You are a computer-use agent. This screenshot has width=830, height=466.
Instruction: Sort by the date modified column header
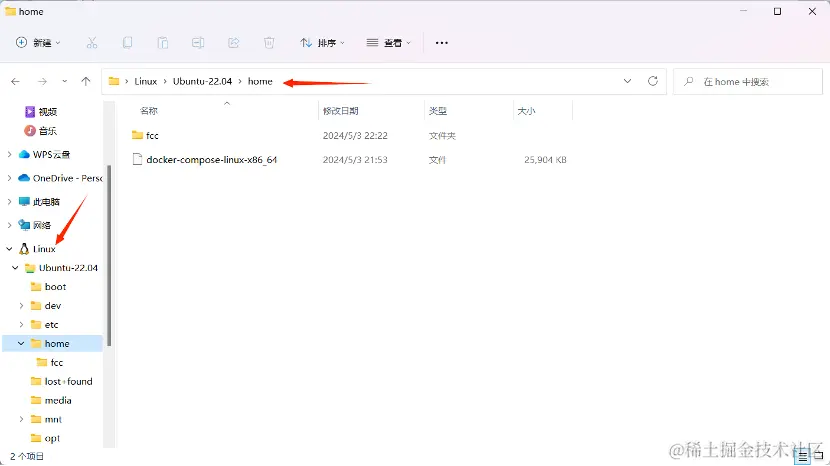pos(340,111)
